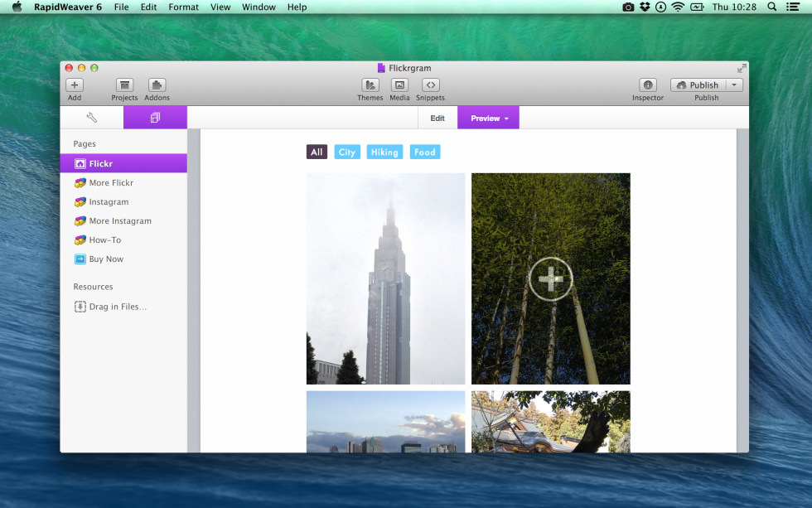This screenshot has height=508, width=812.
Task: Switch to Edit mode
Action: pyautogui.click(x=437, y=118)
